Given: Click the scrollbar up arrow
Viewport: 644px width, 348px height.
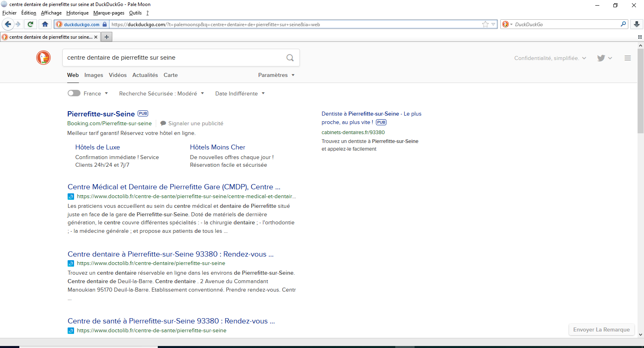Looking at the screenshot, I should tap(640, 46).
